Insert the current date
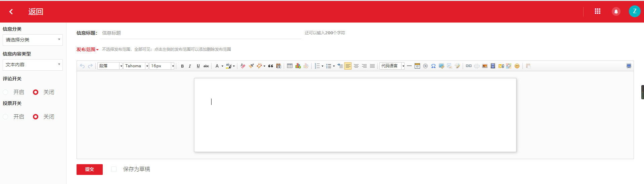 (417, 66)
